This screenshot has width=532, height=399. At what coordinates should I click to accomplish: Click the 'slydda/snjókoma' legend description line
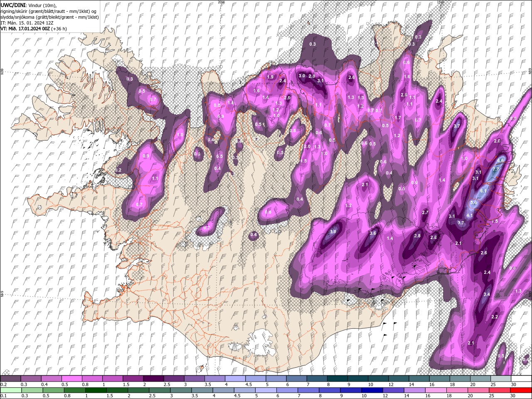click(x=49, y=17)
